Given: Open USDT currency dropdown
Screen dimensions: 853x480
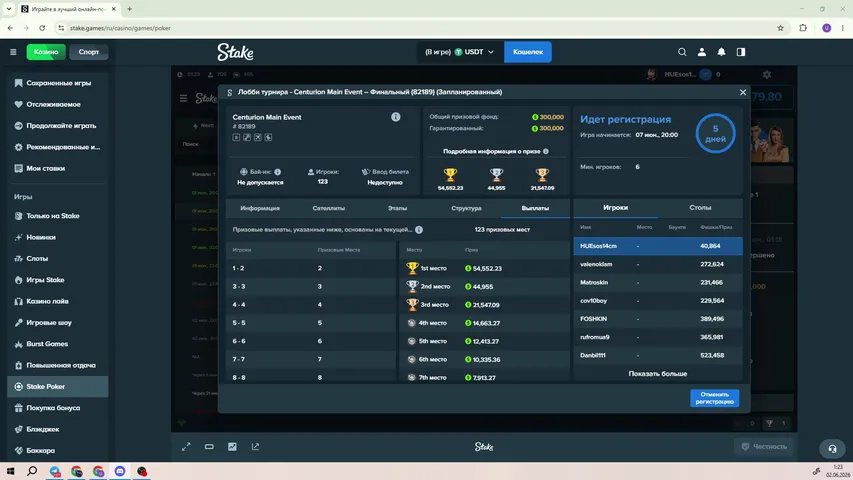Looking at the screenshot, I should point(460,52).
